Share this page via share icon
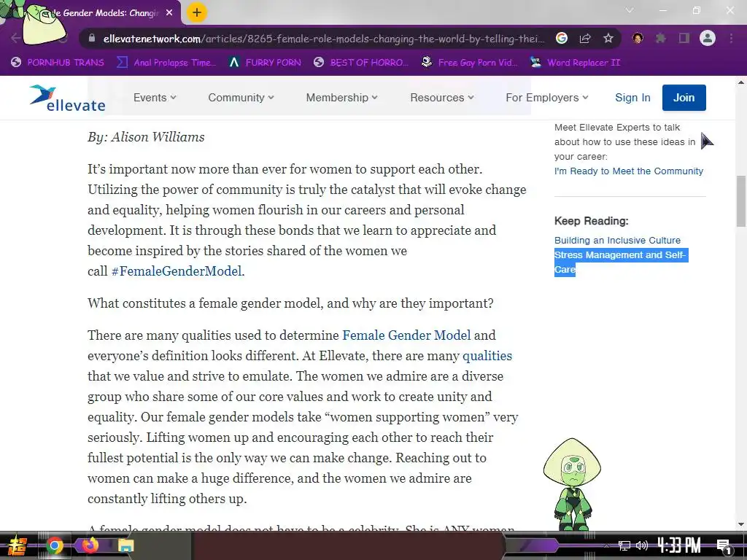Screen dimensions: 747x560 pos(585,38)
